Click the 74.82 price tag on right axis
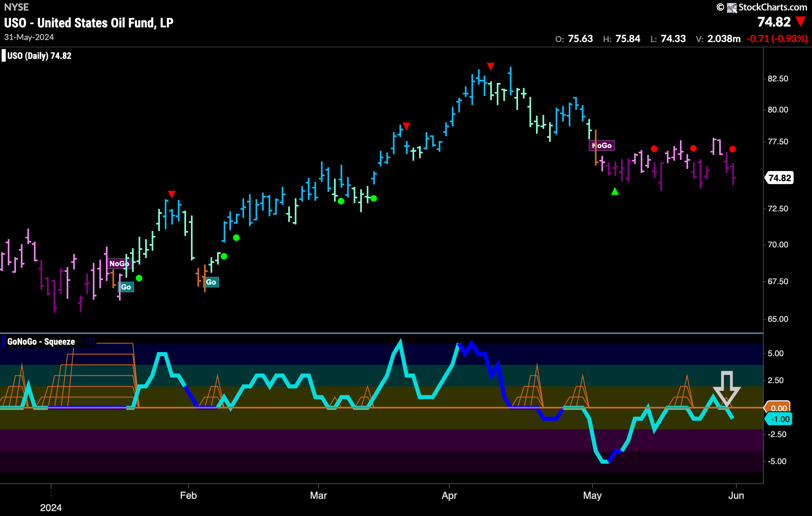 [779, 178]
